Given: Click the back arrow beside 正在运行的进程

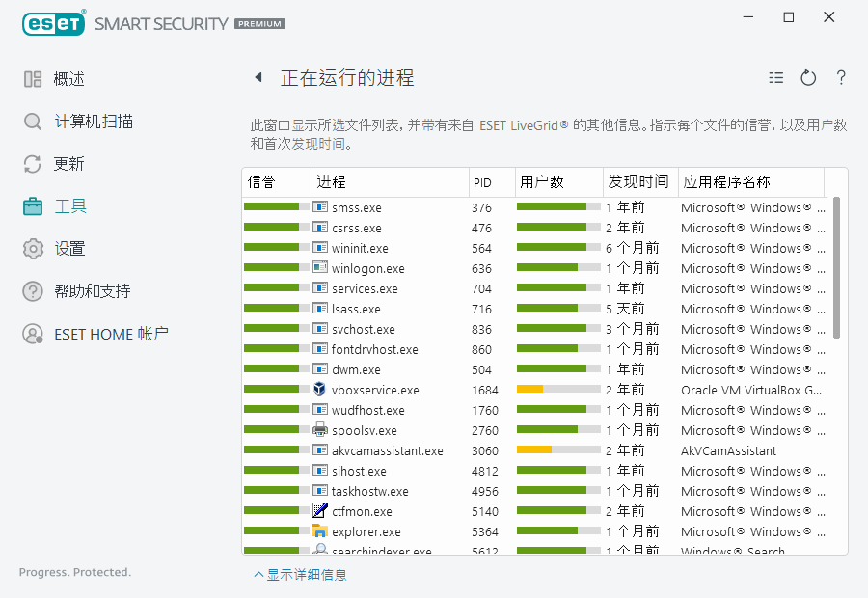Looking at the screenshot, I should click(x=258, y=78).
